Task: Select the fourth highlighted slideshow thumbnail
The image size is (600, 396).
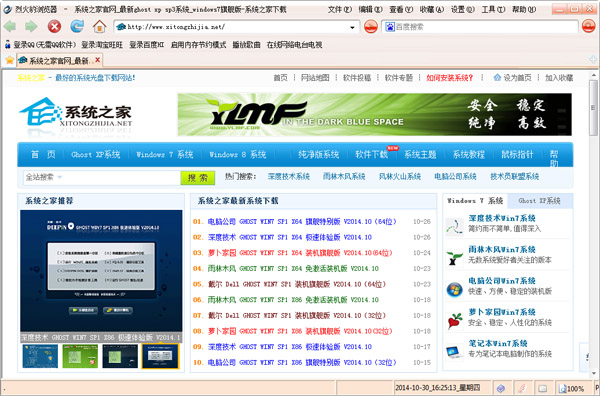Action: click(160, 356)
